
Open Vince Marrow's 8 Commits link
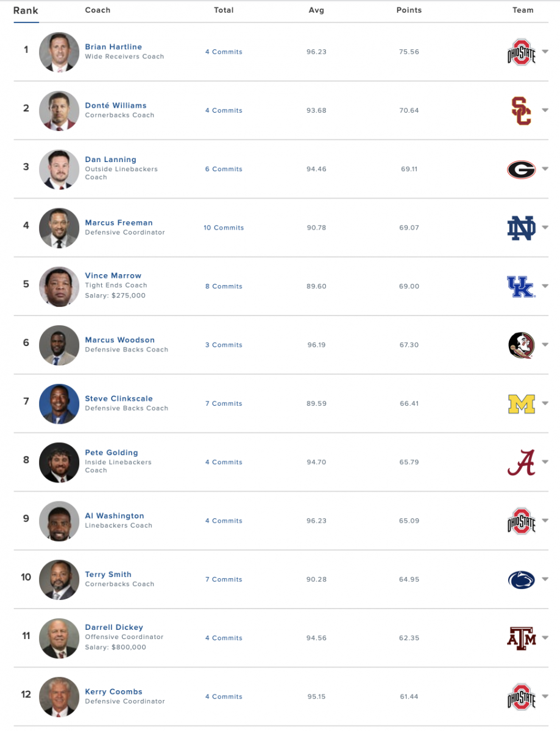(224, 286)
